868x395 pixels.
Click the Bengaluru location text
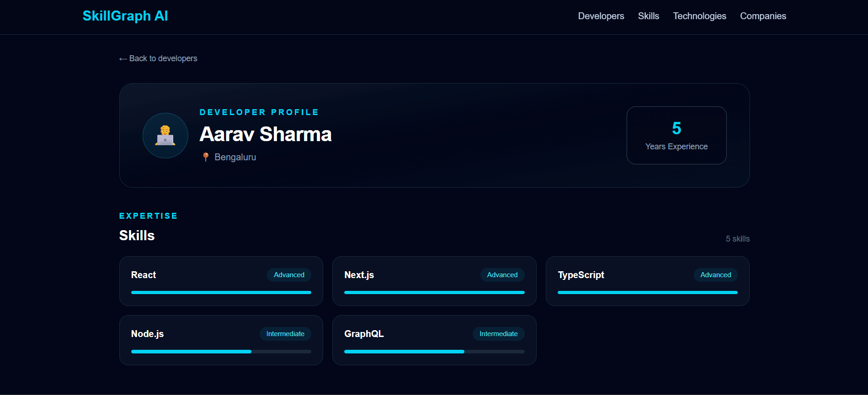click(235, 157)
